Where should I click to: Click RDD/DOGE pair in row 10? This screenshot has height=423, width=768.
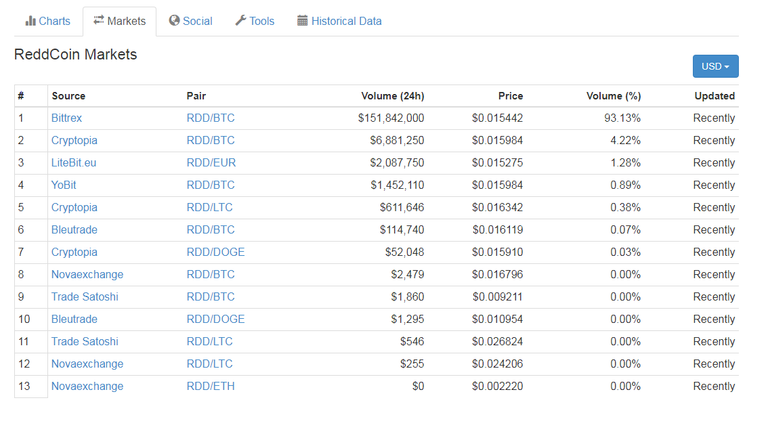[216, 319]
